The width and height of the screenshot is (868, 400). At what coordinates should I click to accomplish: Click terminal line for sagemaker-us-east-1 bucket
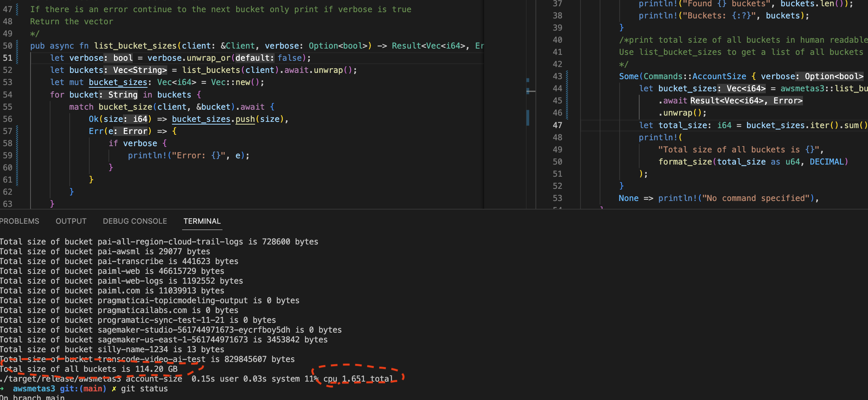tap(164, 340)
